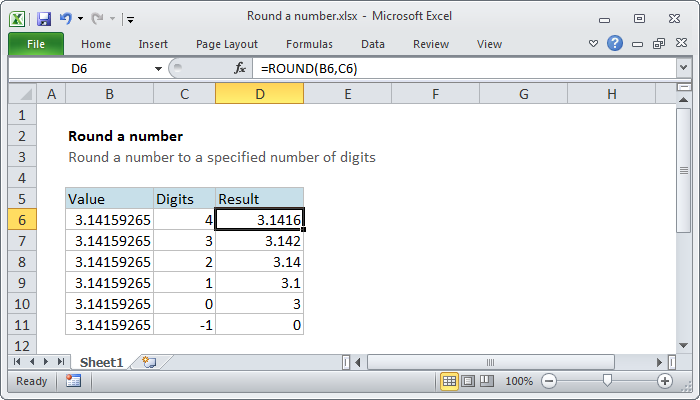Click the zoom slider handle

click(x=606, y=381)
